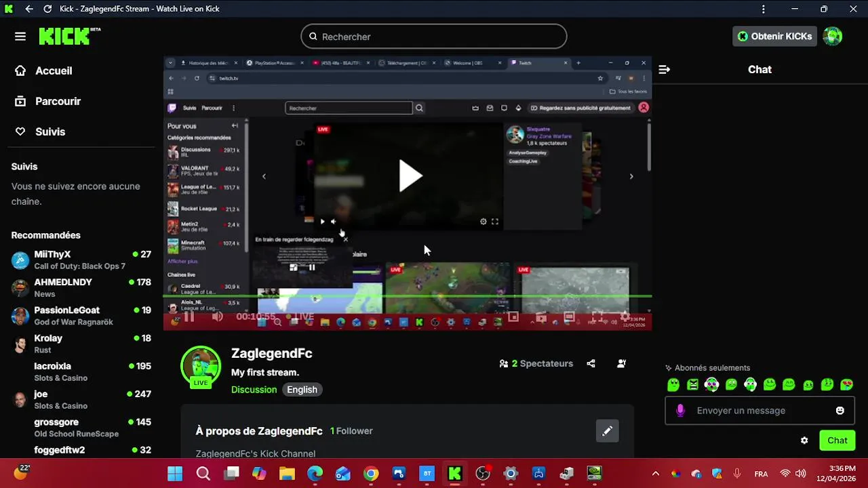
Task: Click Obtenir KICKs button
Action: (x=774, y=37)
